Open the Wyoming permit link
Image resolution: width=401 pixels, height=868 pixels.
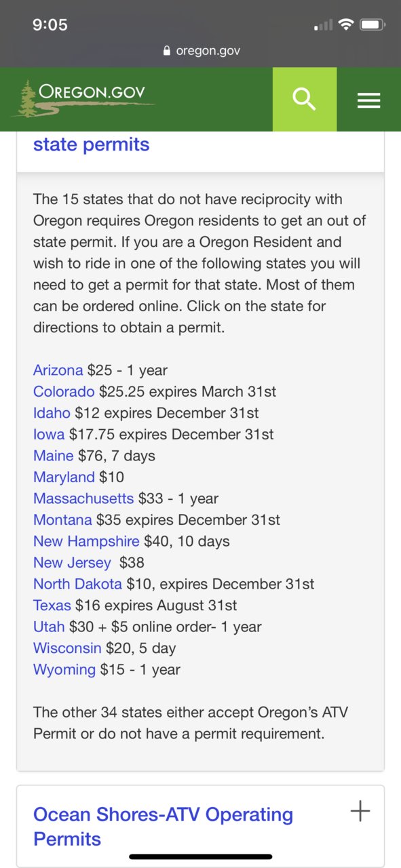tap(64, 669)
